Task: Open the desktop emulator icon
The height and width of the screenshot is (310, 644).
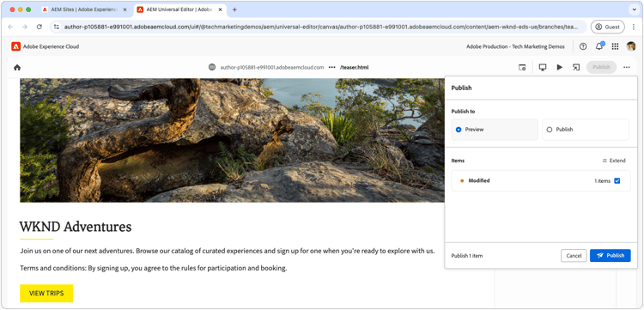Action: click(543, 67)
